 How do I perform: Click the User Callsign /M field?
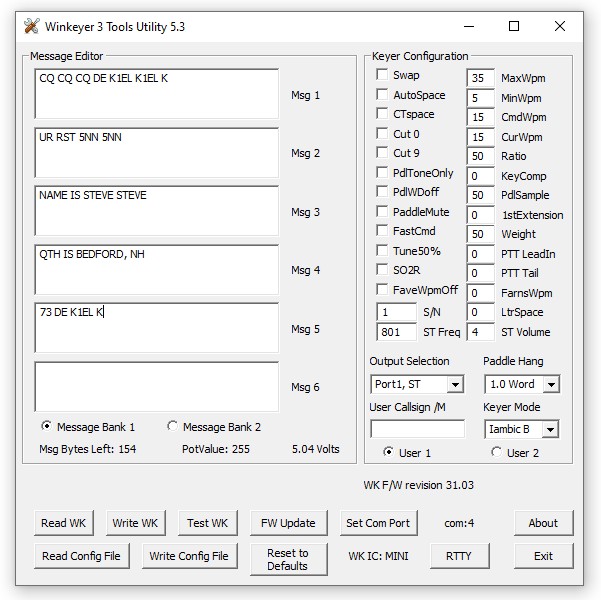417,429
